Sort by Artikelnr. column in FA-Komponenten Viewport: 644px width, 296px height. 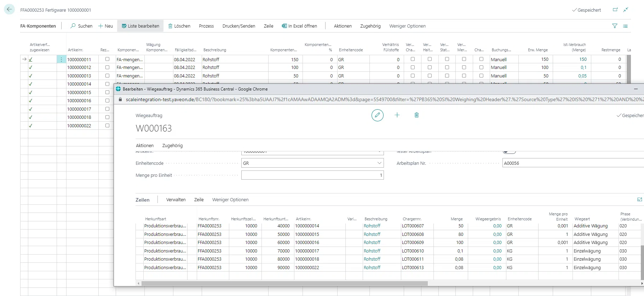pyautogui.click(x=75, y=50)
